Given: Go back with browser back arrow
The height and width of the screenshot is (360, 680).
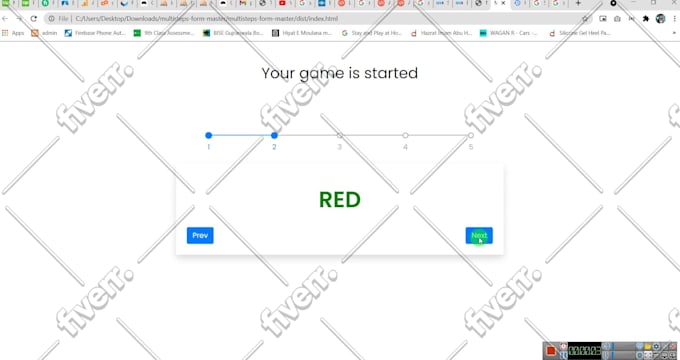Looking at the screenshot, I should 5,19.
